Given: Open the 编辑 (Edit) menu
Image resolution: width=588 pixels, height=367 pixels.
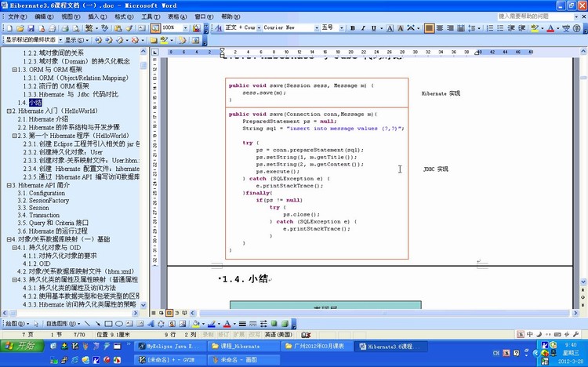Looking at the screenshot, I should tap(44, 16).
